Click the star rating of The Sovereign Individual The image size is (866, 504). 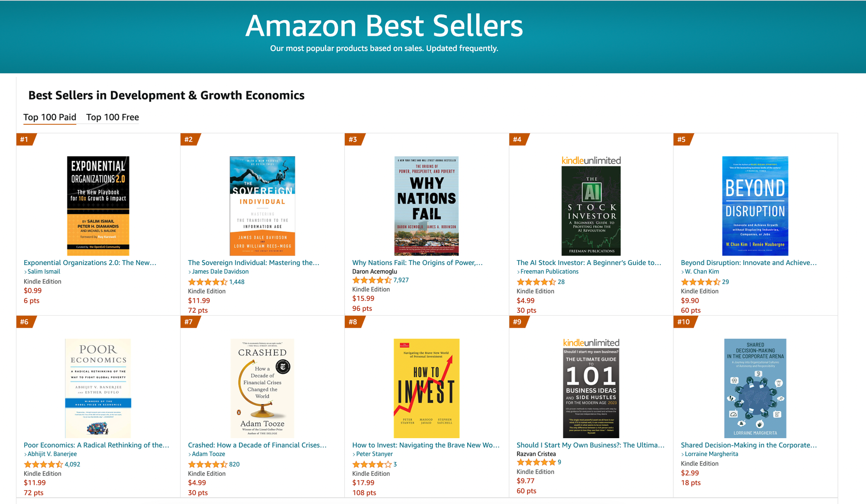(207, 282)
